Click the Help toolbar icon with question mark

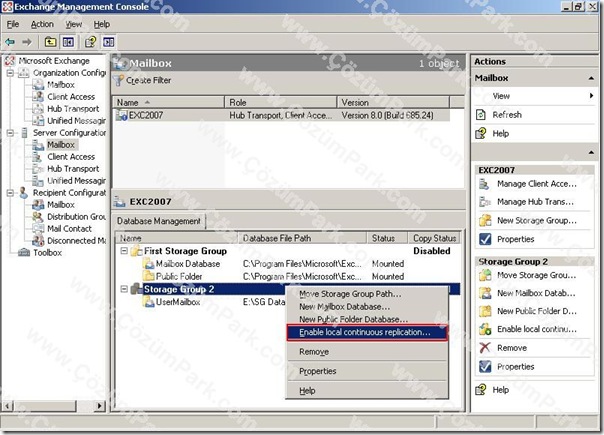tap(91, 42)
